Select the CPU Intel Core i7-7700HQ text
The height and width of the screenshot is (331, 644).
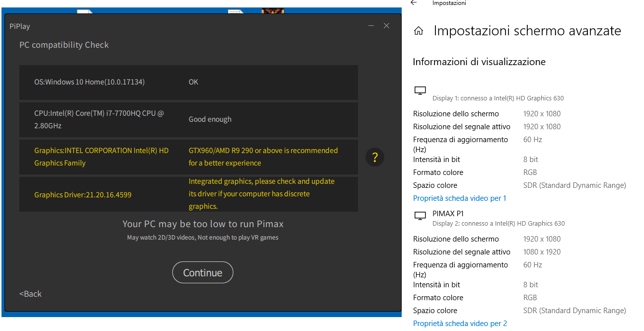pos(99,119)
